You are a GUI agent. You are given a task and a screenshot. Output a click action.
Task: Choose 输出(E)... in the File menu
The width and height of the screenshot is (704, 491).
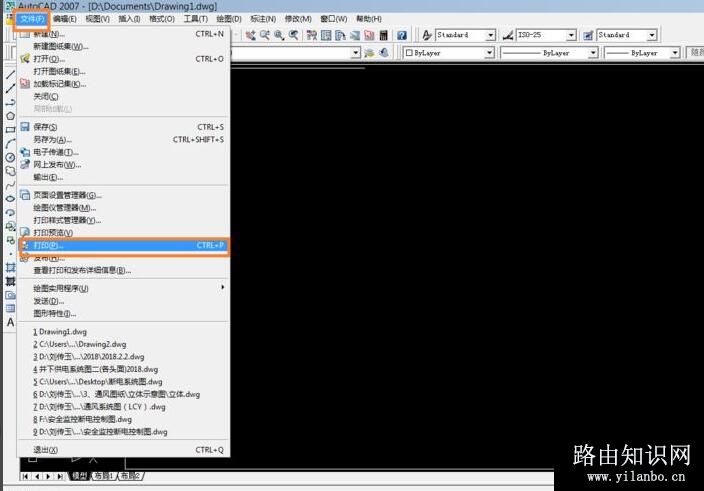124,177
